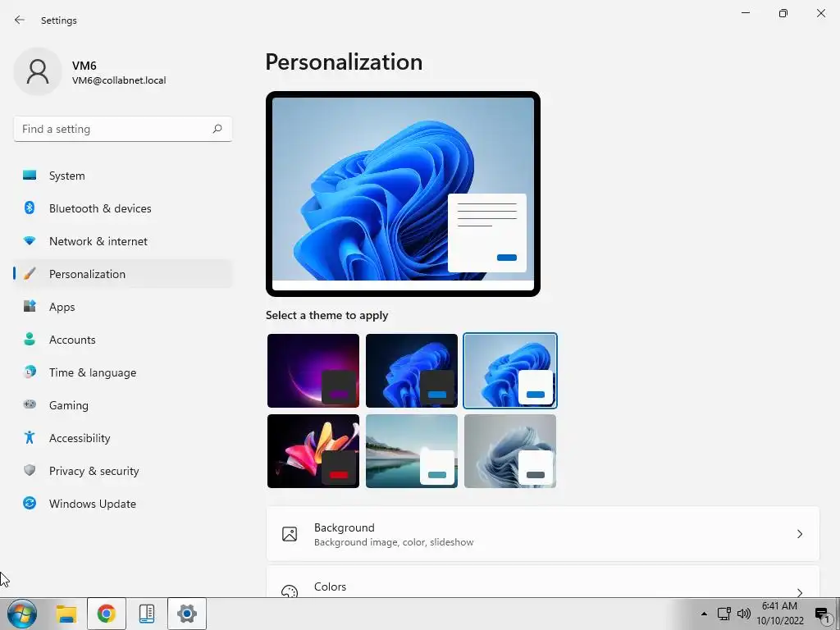The height and width of the screenshot is (630, 840).
Task: Click the Network wifi icon
Action: tap(30, 241)
